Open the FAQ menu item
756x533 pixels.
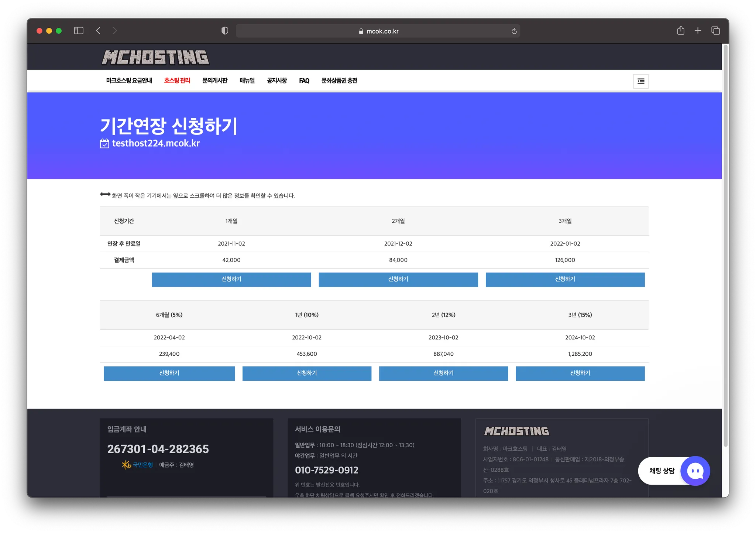(x=304, y=81)
